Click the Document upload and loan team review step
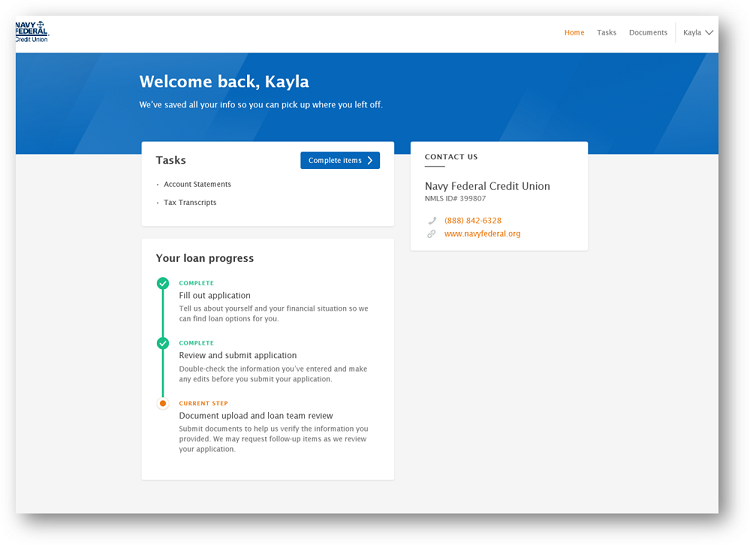Viewport: 750px width, 545px height. point(255,416)
